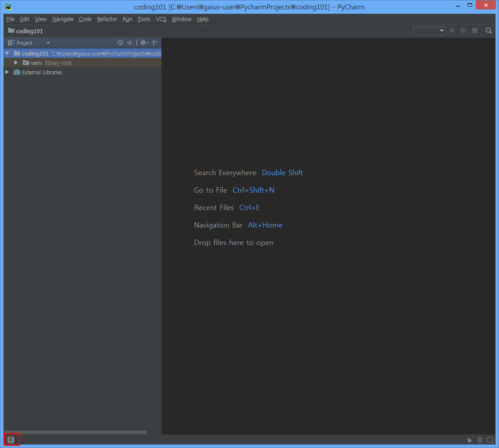Open the run configuration dropdown
The width and height of the screenshot is (499, 448).
430,30
